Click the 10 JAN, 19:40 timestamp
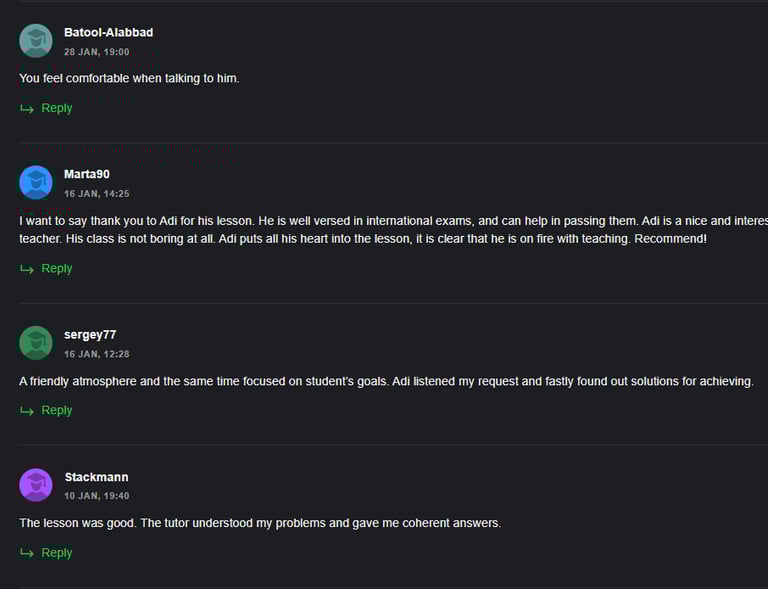Screen dimensions: 768x589 pyautogui.click(x=96, y=496)
